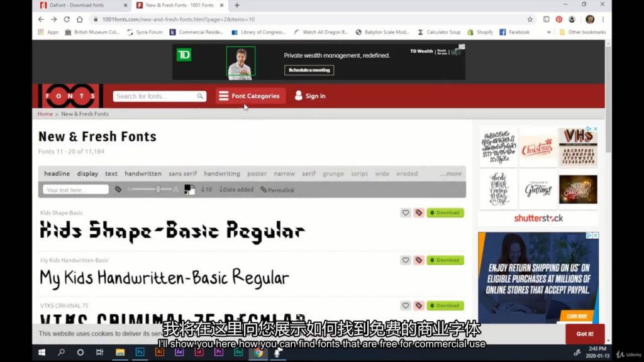The image size is (644, 362).
Task: Open the Kids Shape-Basic Regular font preview
Action: (172, 231)
